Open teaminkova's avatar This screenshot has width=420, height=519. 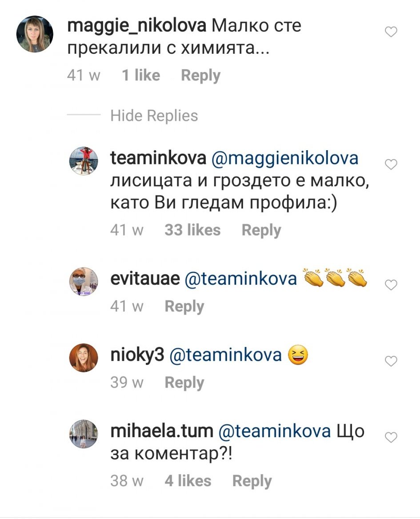(x=84, y=160)
